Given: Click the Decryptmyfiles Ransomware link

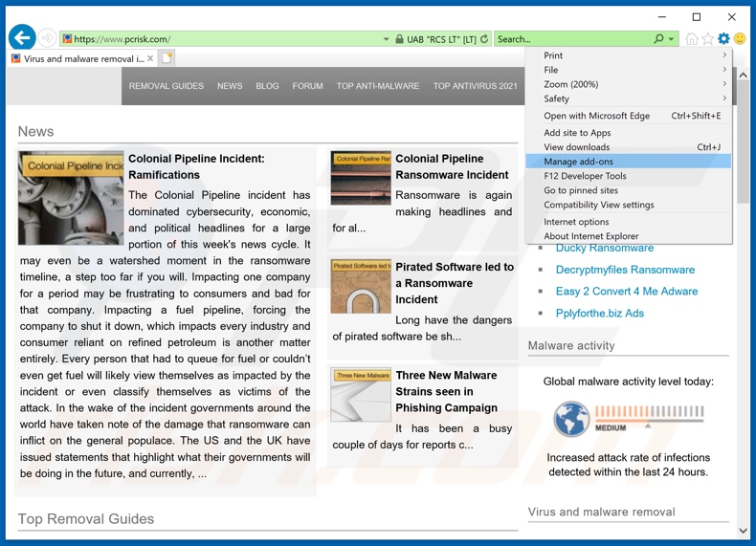Looking at the screenshot, I should [625, 270].
